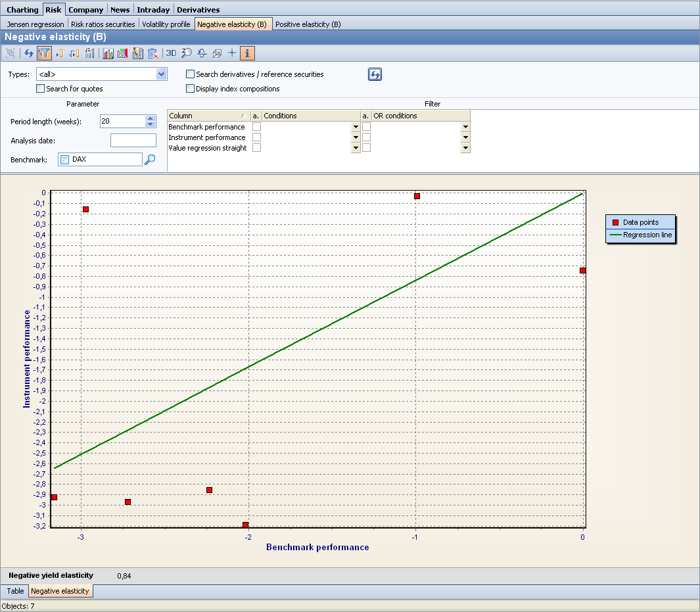Click the trash bin delete icon
The image size is (700, 612).
152,54
